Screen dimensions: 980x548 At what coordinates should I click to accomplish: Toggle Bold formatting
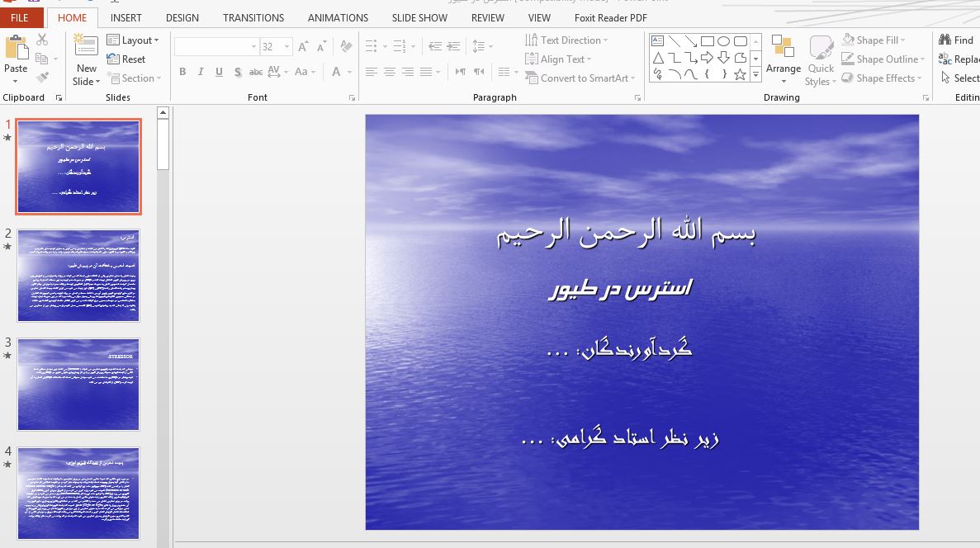pyautogui.click(x=182, y=72)
